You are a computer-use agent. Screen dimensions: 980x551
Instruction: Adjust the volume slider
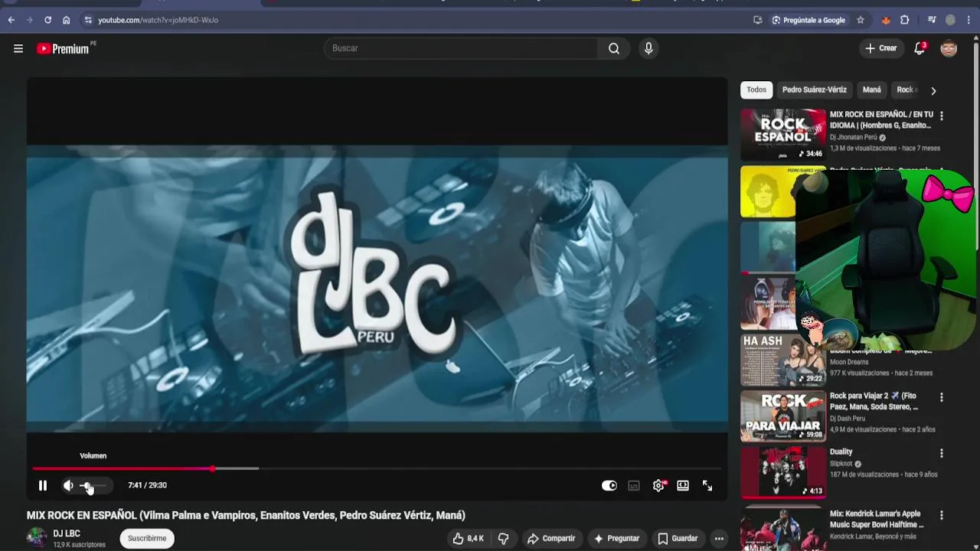[x=94, y=485]
